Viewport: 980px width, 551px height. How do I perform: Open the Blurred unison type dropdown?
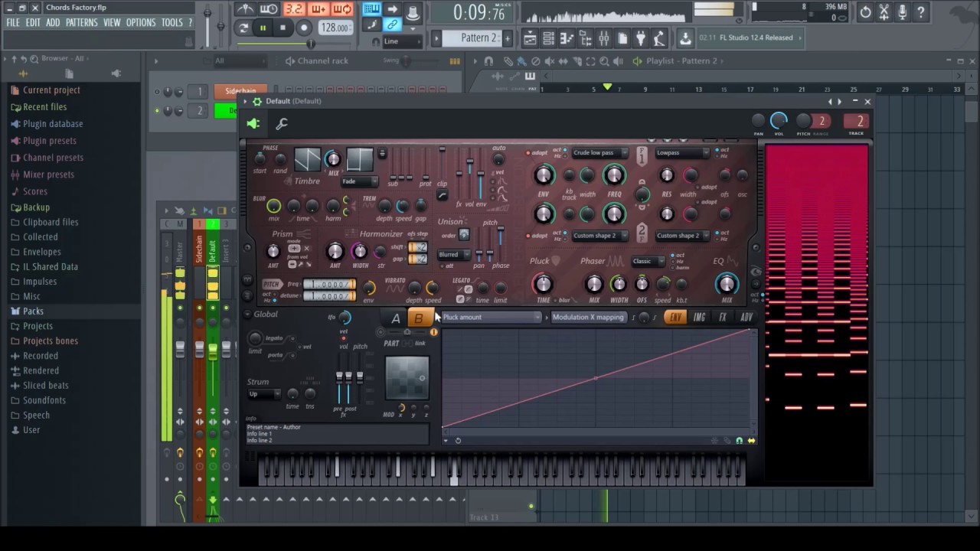click(x=455, y=255)
